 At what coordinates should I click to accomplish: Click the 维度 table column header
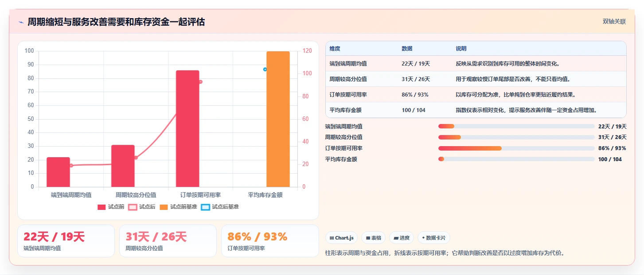pos(335,49)
